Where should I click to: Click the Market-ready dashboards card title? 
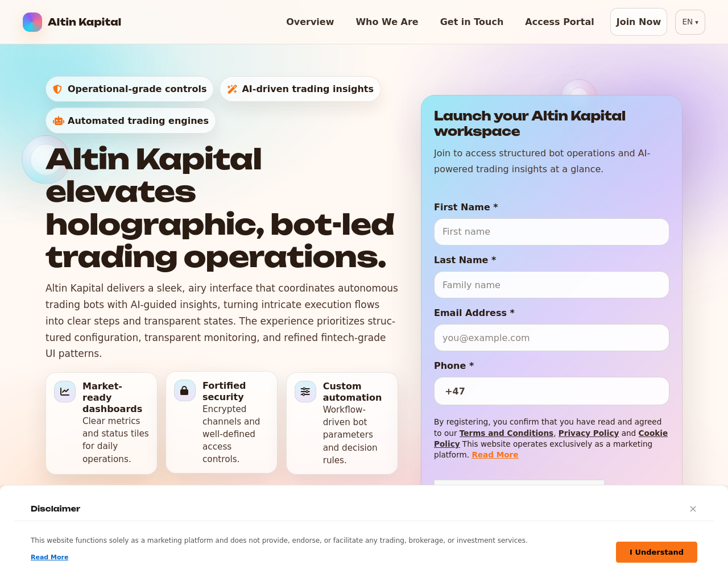(x=112, y=397)
